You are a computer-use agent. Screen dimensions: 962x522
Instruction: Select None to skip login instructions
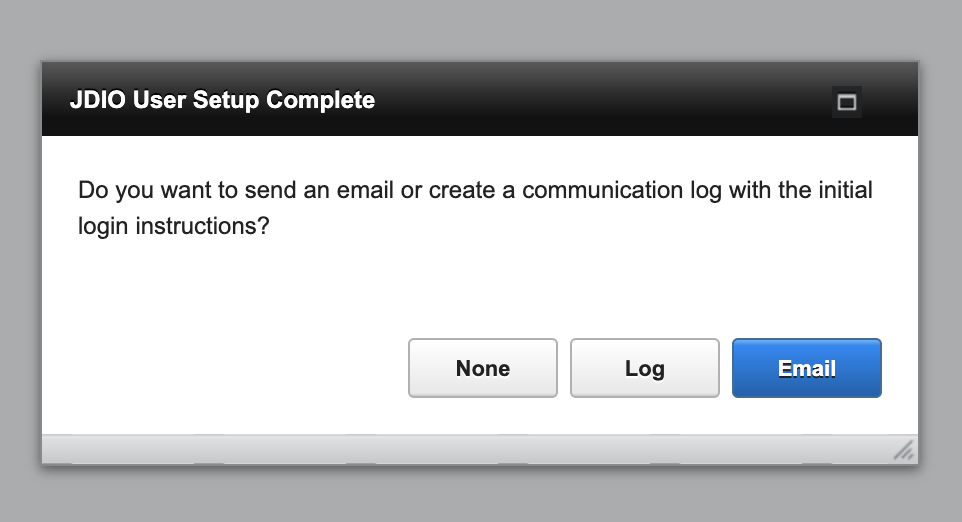click(483, 368)
